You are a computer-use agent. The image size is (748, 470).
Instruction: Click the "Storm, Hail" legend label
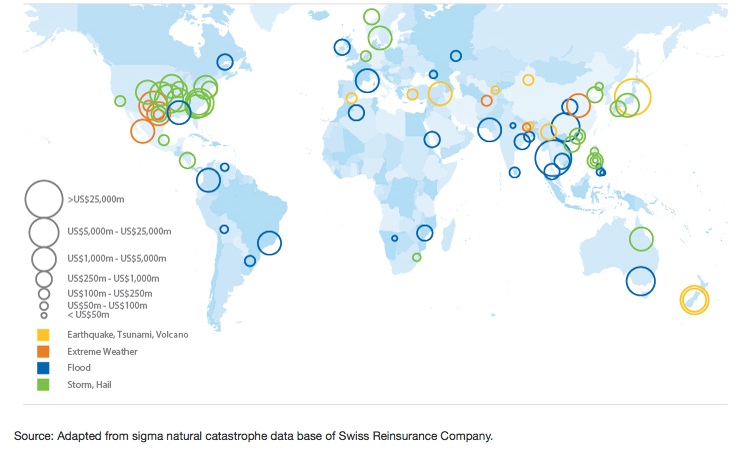tap(91, 384)
